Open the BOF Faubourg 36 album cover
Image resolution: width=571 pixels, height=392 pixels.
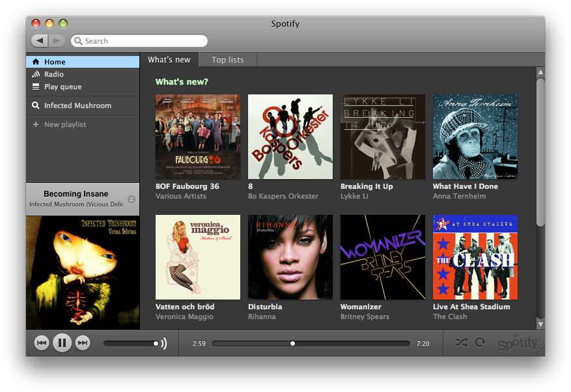click(x=198, y=137)
